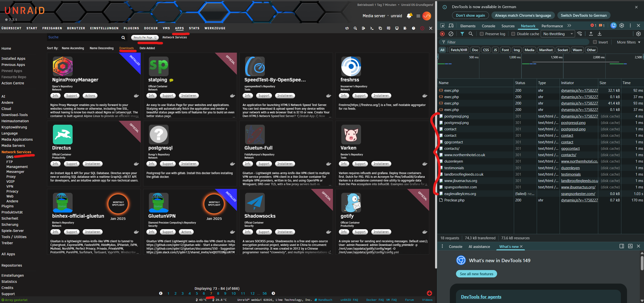This screenshot has height=303, width=644.
Task: Click the search magnifier in Suche box
Action: click(x=123, y=37)
